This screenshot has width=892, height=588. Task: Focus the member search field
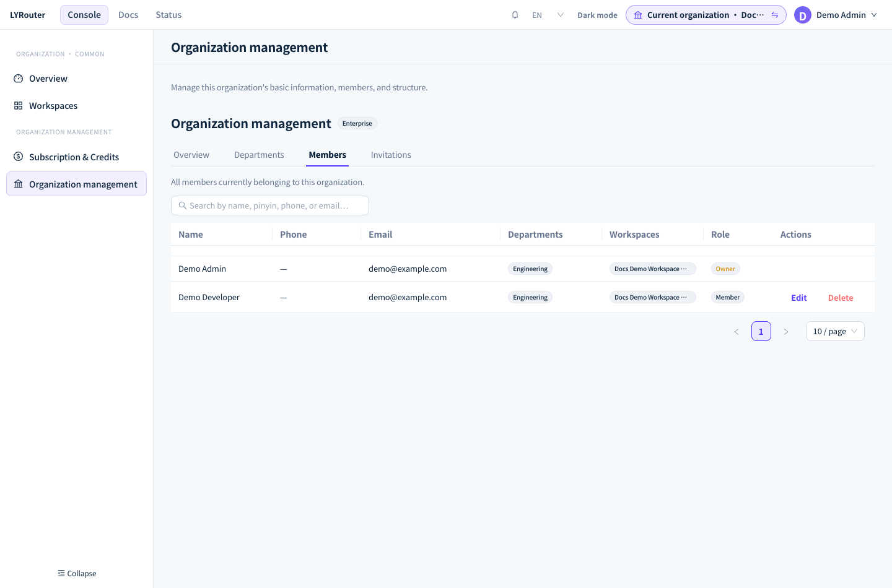click(270, 205)
